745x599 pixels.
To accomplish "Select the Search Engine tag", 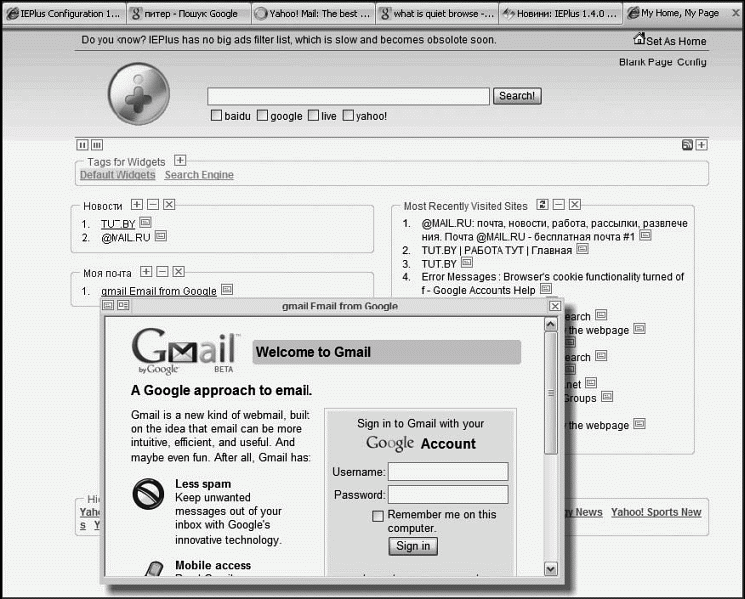I will click(x=199, y=175).
